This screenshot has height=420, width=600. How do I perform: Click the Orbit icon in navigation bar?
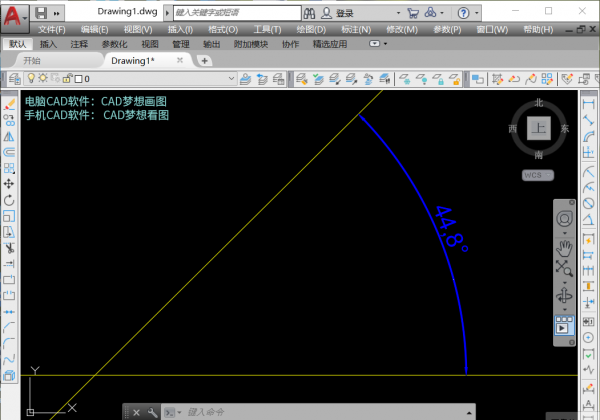coord(564,296)
